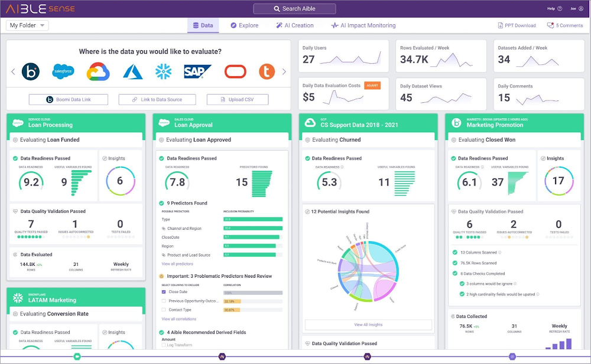Click the Close Date correlation bar
This screenshot has width=591, height=364.
tap(253, 292)
